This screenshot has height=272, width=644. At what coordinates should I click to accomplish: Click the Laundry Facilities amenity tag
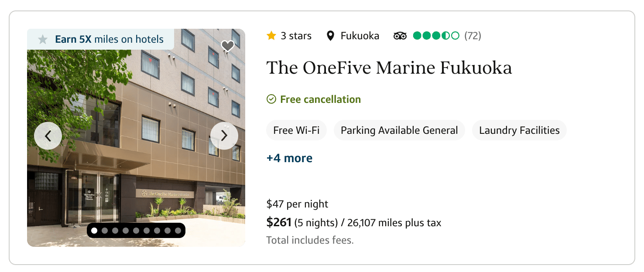[x=519, y=130]
